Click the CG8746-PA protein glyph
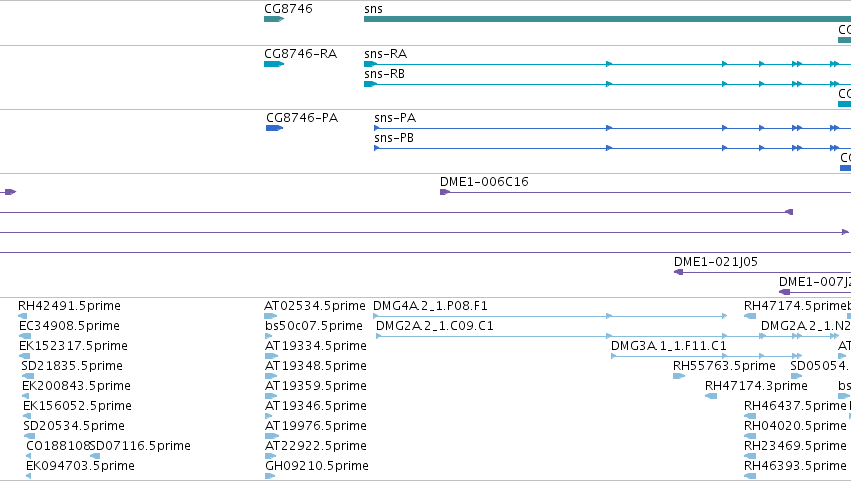The width and height of the screenshot is (851, 481). click(275, 128)
